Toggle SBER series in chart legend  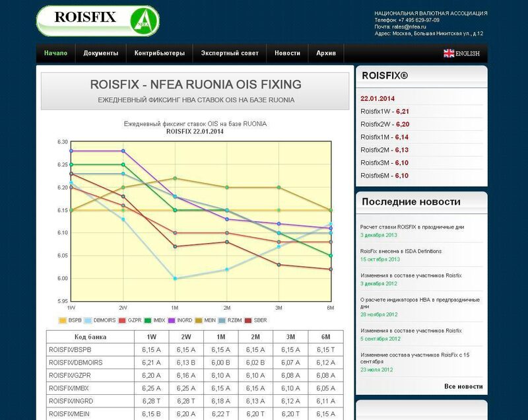click(x=256, y=320)
